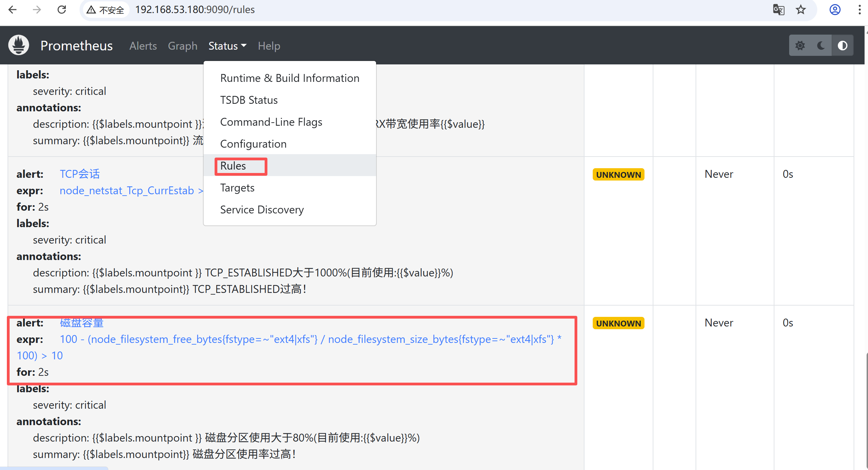
Task: Switch theme to auto contrast mode
Action: point(843,45)
